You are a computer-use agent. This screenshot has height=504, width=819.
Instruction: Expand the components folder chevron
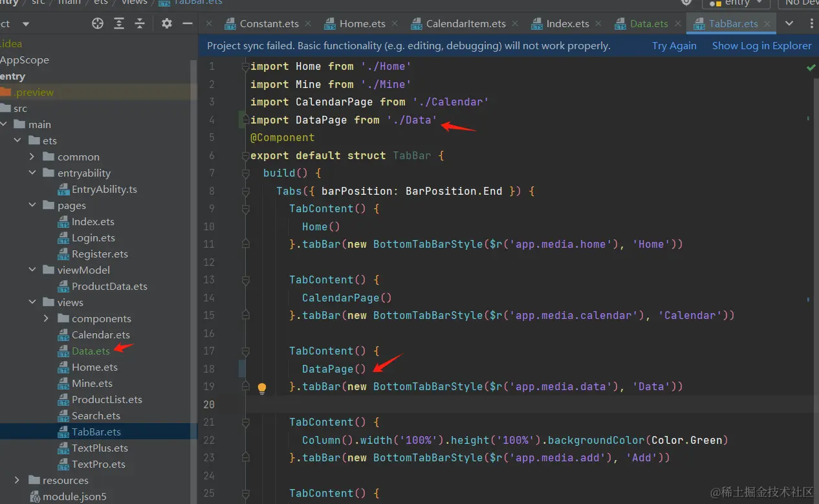pos(46,318)
